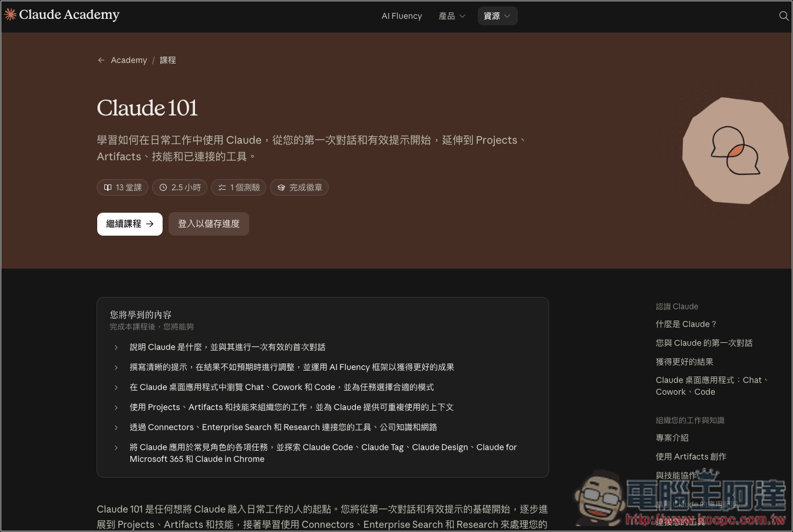Click the 13 堂課 badge text
Image resolution: width=793 pixels, height=532 pixels.
coord(129,187)
